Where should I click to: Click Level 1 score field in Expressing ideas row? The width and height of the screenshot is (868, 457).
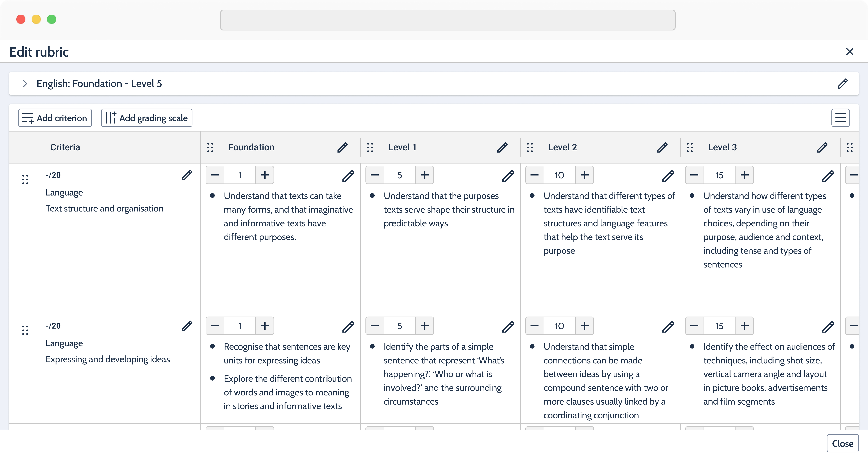pos(400,326)
